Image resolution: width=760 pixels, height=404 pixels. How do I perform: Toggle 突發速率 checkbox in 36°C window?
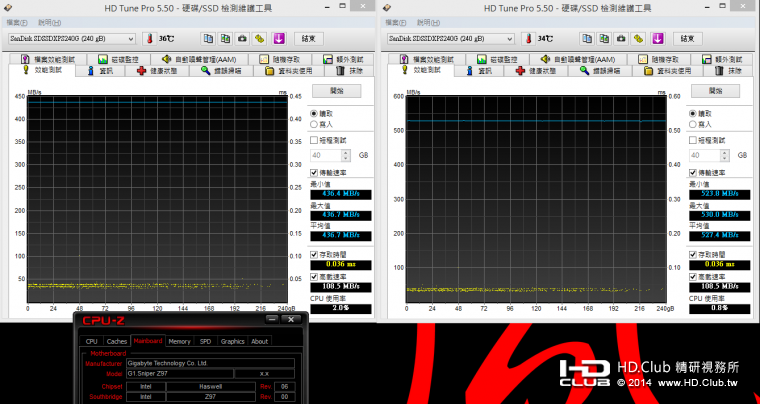(314, 277)
